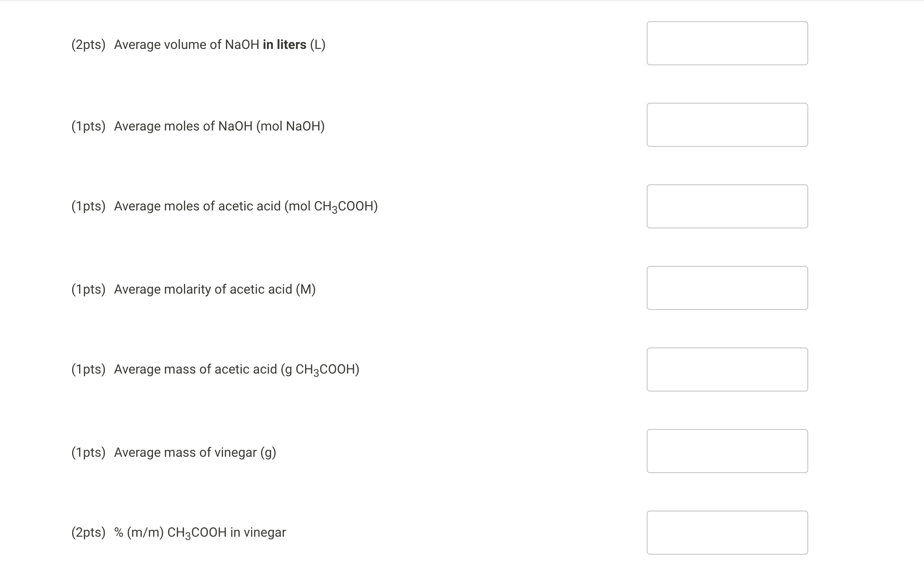
Task: Click the (2pts) marker beside % (m/m) CH3COOH
Action: (x=88, y=532)
